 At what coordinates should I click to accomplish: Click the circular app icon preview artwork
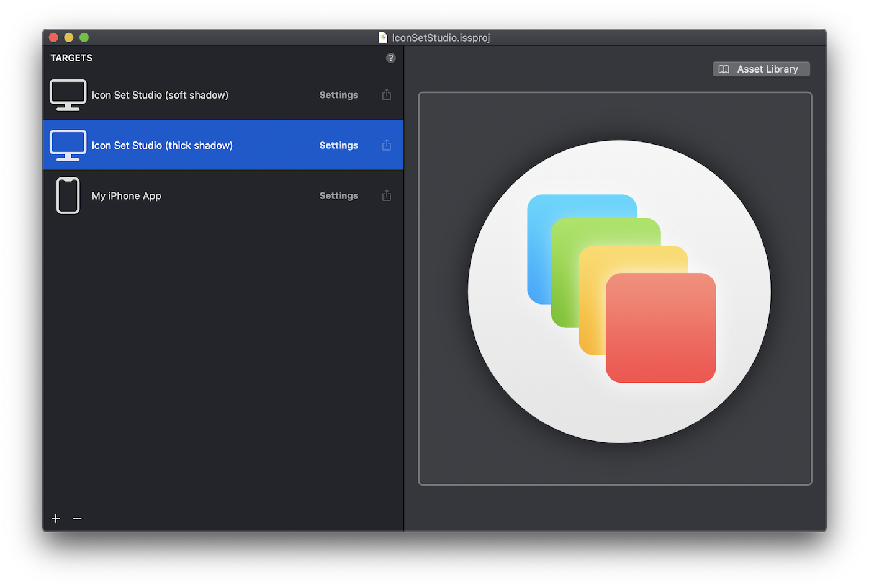tap(619, 288)
